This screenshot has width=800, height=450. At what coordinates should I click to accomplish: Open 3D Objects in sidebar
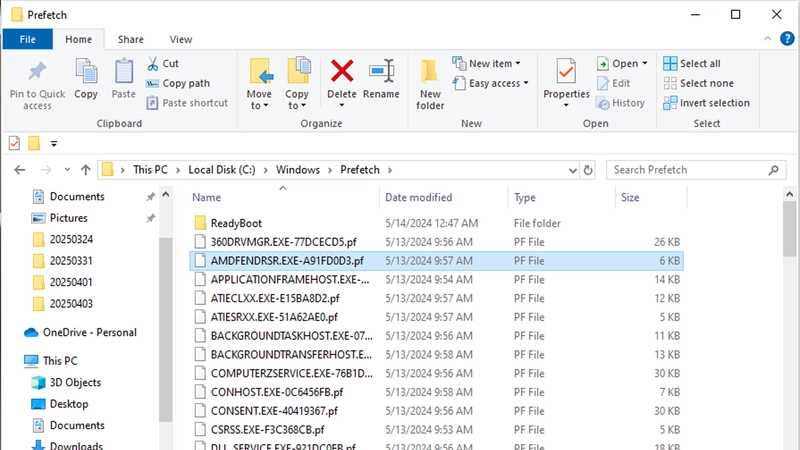75,382
